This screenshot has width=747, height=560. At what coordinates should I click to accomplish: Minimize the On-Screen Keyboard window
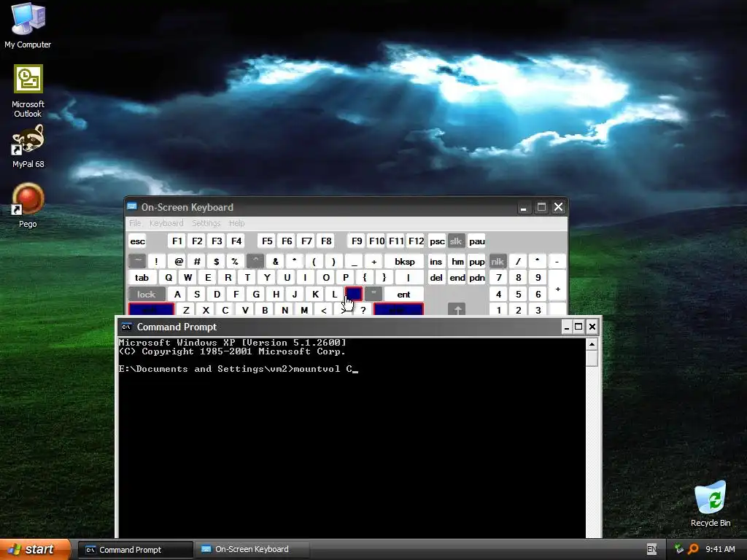[523, 207]
